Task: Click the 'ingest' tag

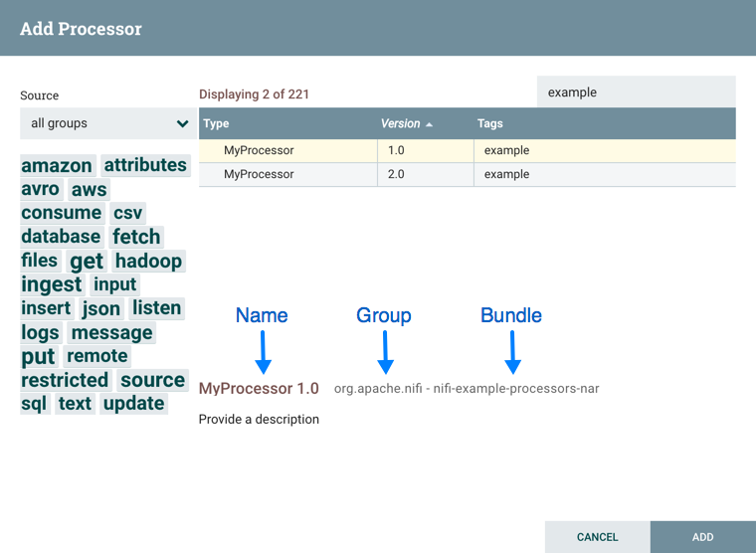Action: pos(52,284)
